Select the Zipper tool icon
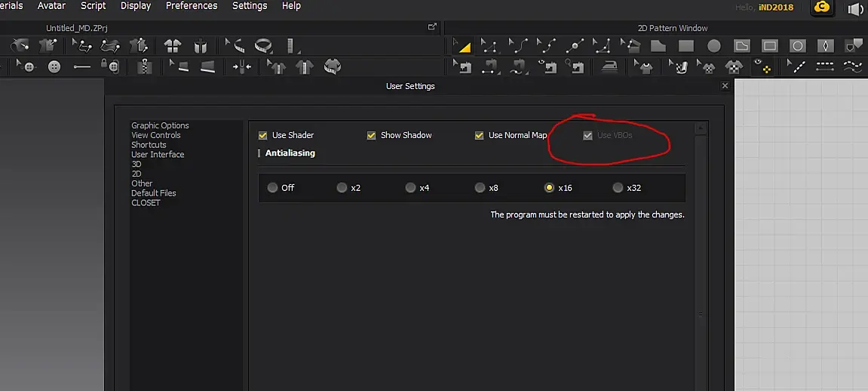 pyautogui.click(x=145, y=67)
